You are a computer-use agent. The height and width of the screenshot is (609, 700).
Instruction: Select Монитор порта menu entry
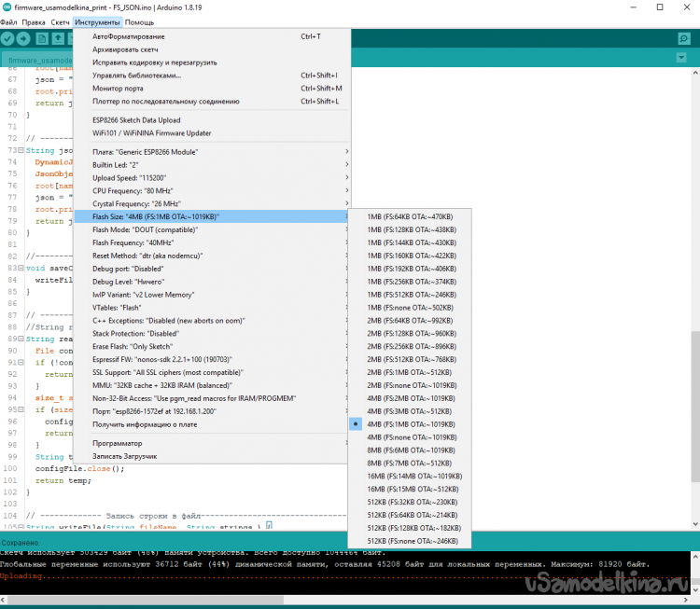pyautogui.click(x=119, y=89)
